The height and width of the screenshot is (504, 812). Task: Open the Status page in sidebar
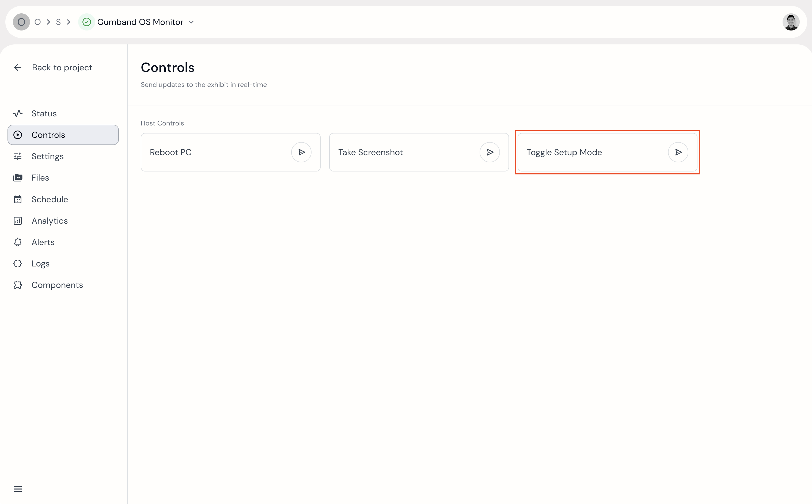pos(44,114)
